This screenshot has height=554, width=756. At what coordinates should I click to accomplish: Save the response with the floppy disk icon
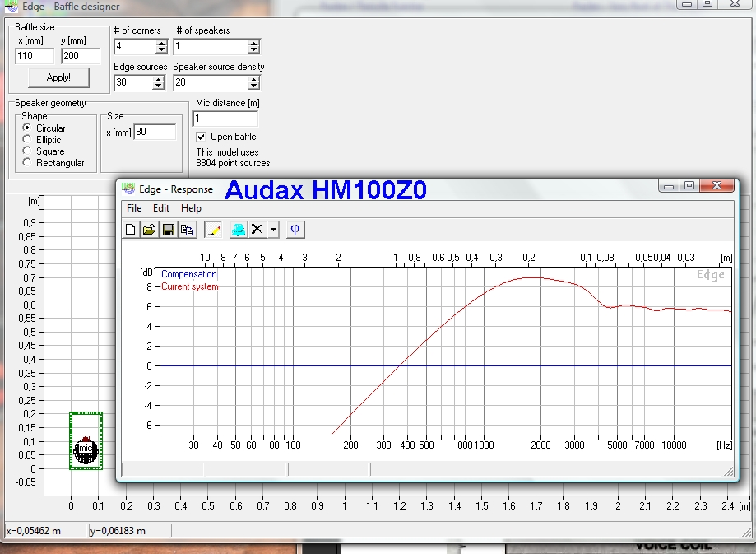coord(169,230)
